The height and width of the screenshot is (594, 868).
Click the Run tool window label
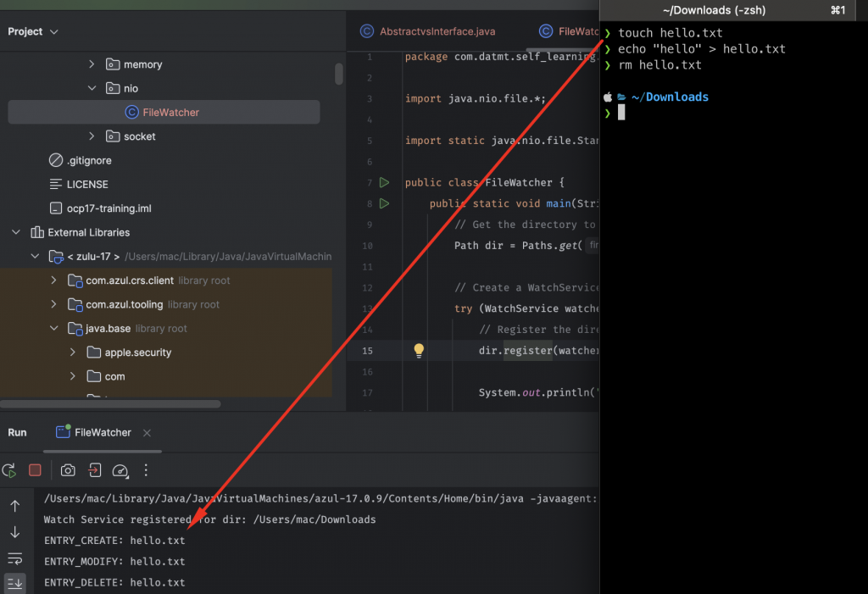pyautogui.click(x=17, y=432)
